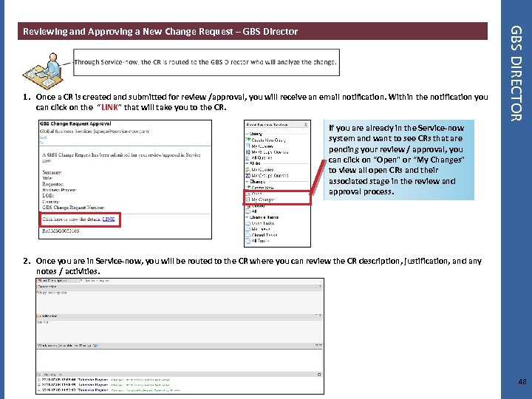Open the Open Tasks module
The width and height of the screenshot is (532, 399).
(x=262, y=224)
